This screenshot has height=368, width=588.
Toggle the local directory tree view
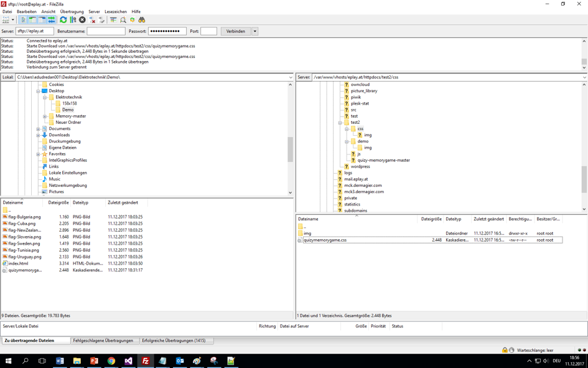click(x=32, y=20)
